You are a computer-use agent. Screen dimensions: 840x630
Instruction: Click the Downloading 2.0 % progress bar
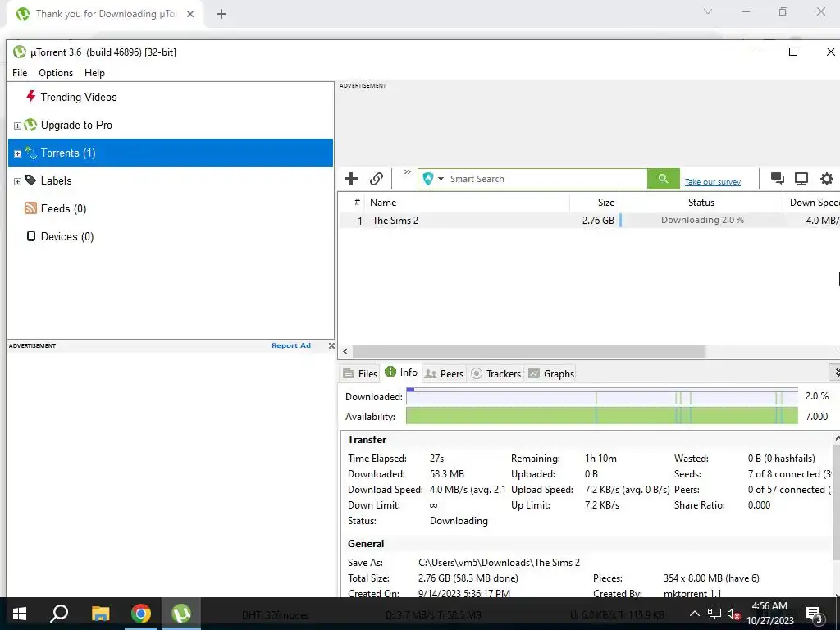(x=701, y=220)
